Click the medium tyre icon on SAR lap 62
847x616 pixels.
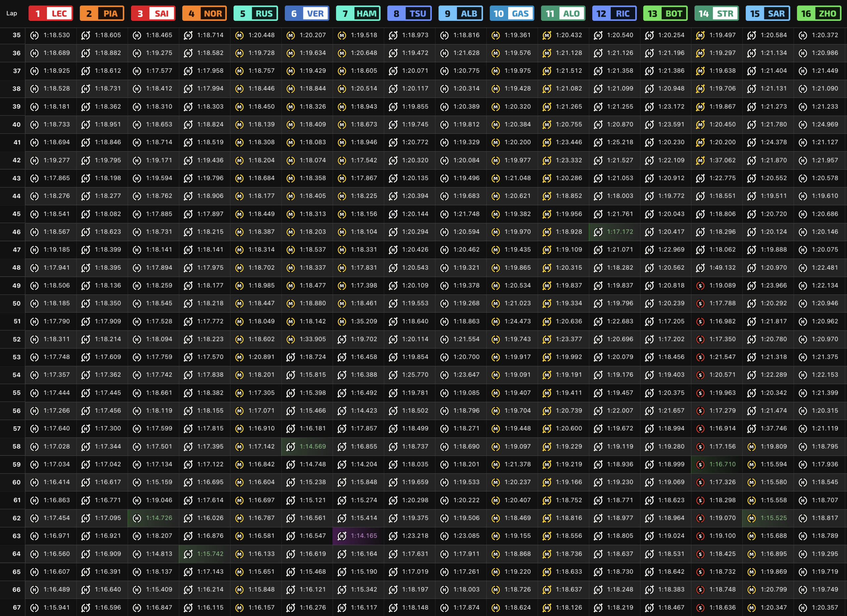tap(752, 518)
